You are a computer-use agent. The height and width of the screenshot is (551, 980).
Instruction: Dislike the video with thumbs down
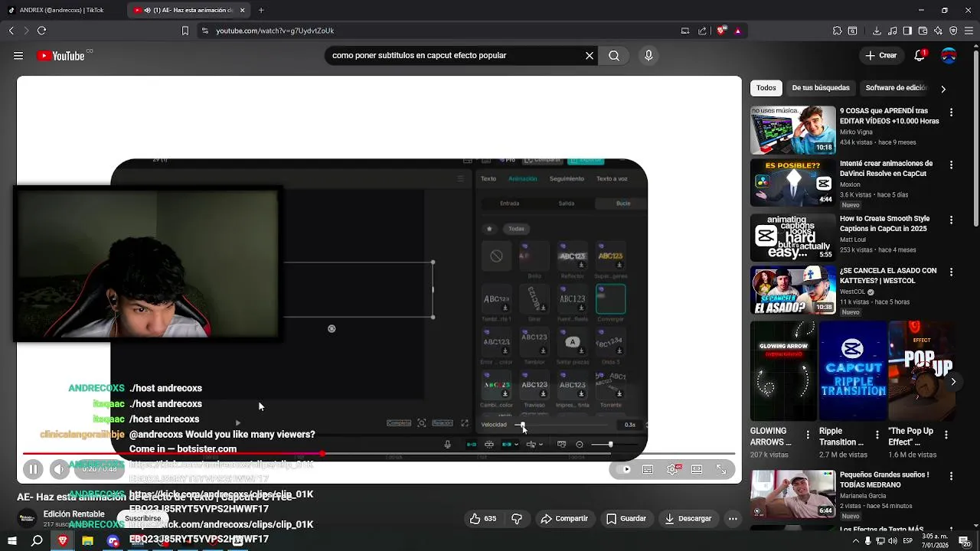coord(517,519)
